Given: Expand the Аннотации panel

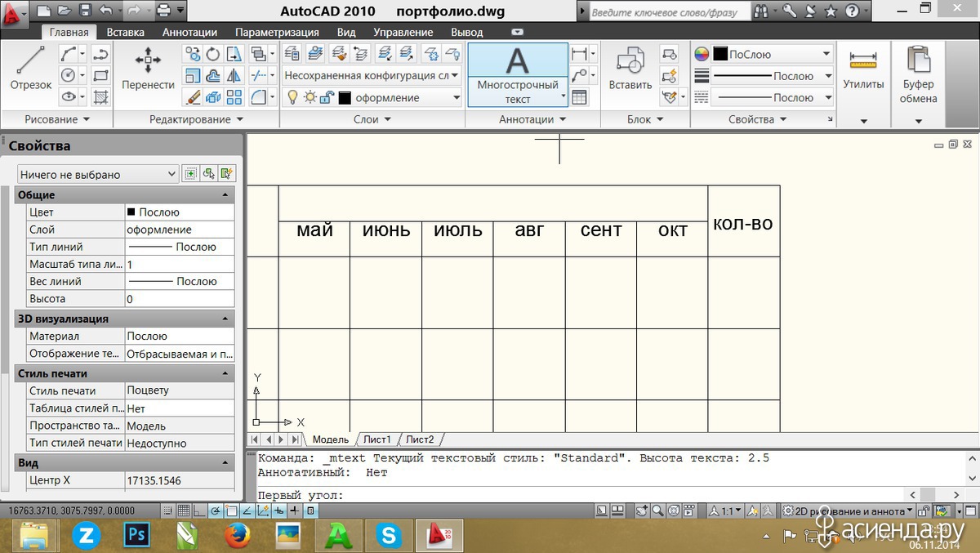Looking at the screenshot, I should click(x=533, y=119).
